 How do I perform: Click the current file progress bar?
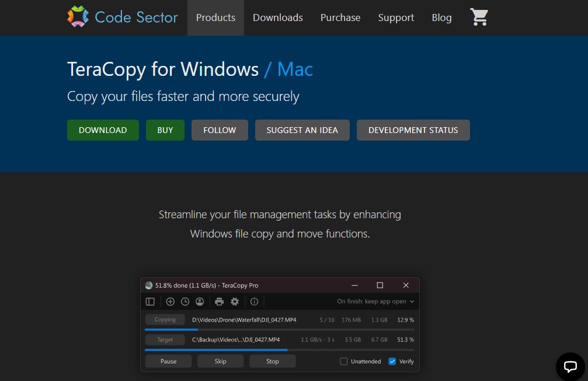click(279, 330)
